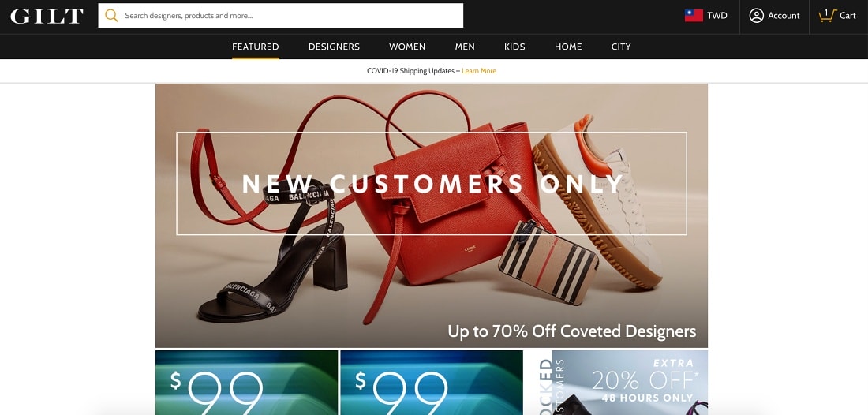Open the New Customers Only hero banner

[431, 216]
